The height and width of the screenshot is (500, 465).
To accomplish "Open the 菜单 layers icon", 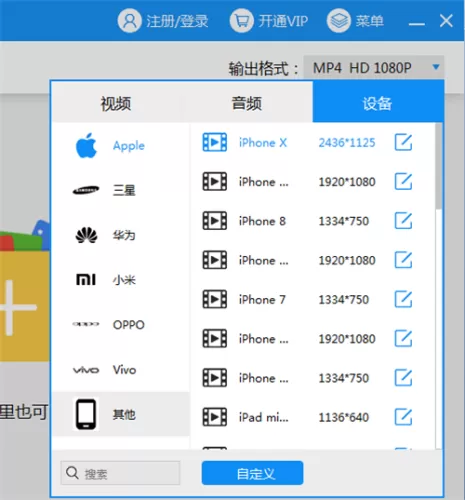I will tap(339, 21).
